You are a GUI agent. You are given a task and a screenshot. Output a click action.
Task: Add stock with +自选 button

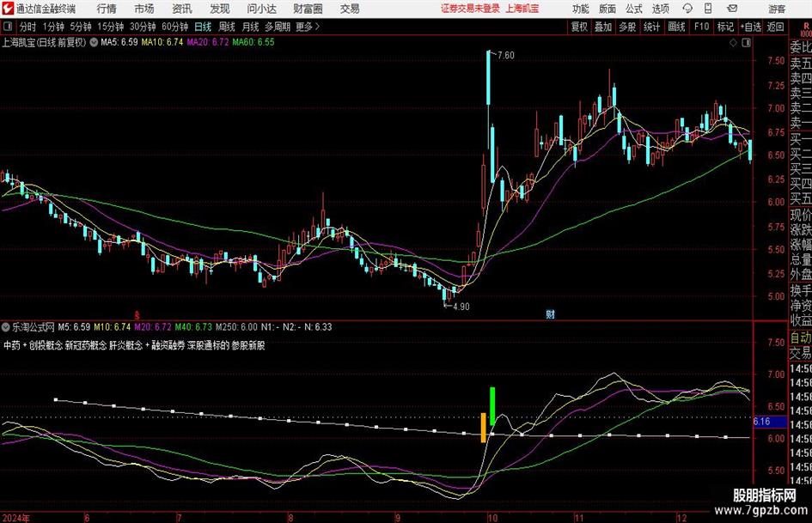[750, 27]
